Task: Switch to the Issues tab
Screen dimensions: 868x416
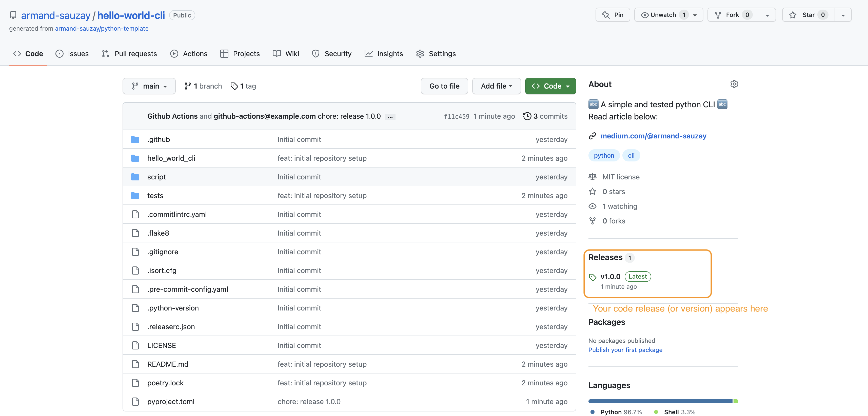Action: 72,54
